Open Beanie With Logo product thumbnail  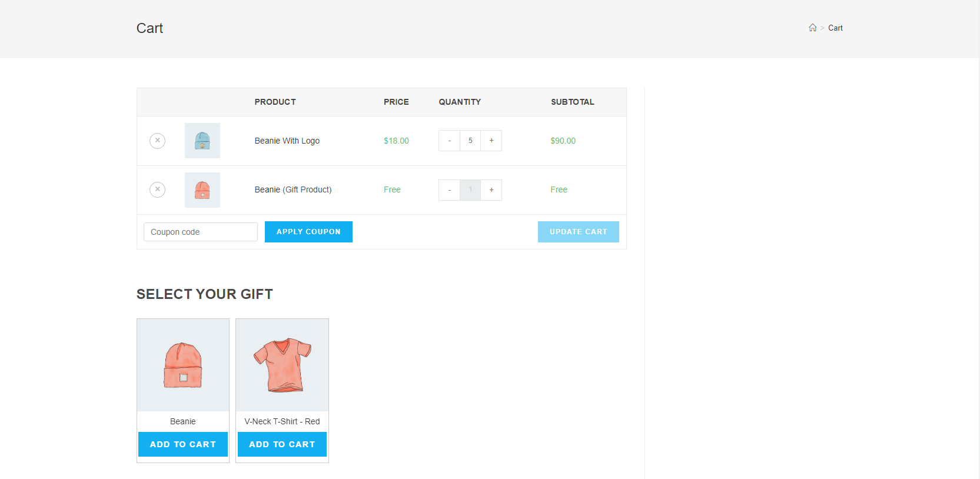(x=202, y=141)
